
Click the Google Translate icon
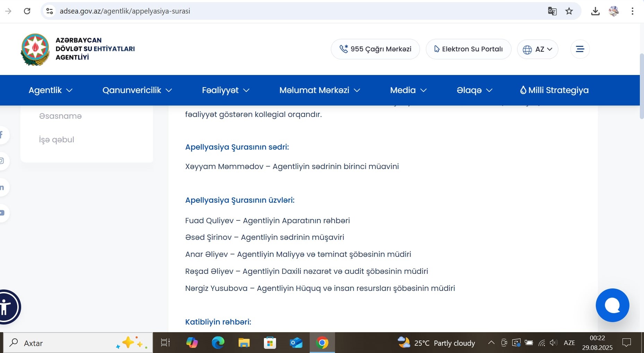pyautogui.click(x=552, y=11)
